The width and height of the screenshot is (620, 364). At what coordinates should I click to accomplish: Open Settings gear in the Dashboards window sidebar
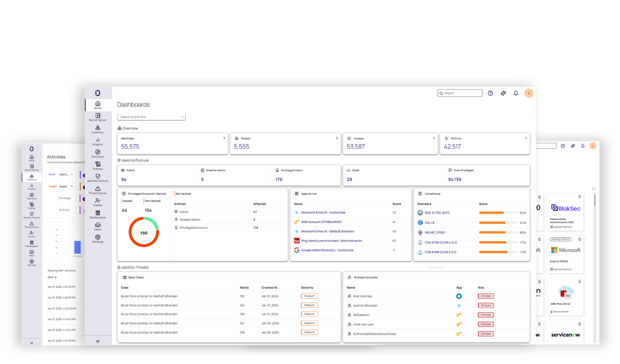point(98,239)
